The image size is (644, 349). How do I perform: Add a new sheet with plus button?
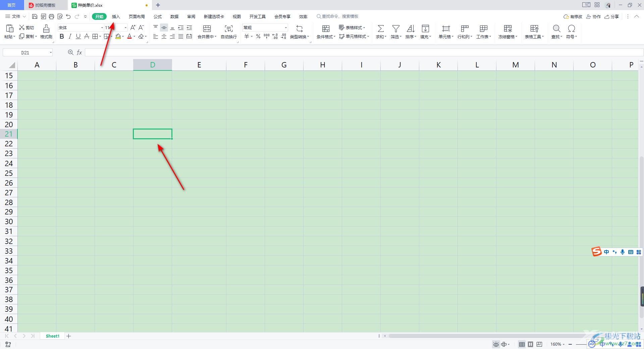pyautogui.click(x=68, y=336)
